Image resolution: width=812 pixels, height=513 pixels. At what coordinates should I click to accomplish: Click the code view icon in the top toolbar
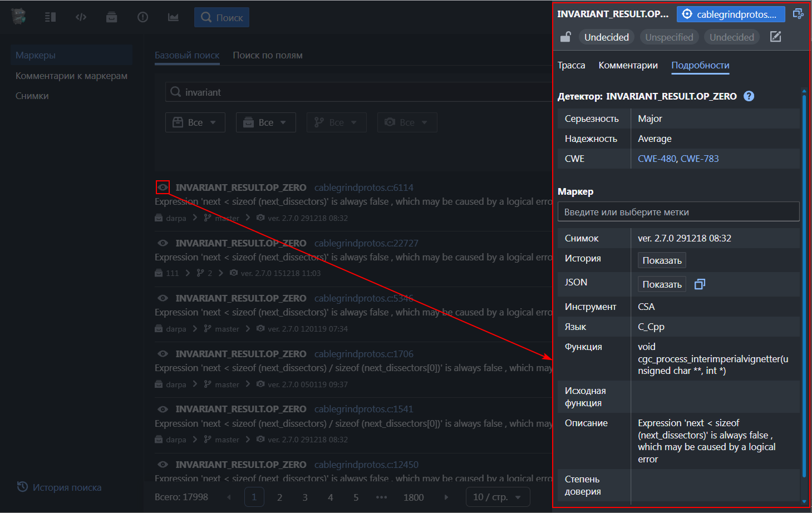coord(81,17)
